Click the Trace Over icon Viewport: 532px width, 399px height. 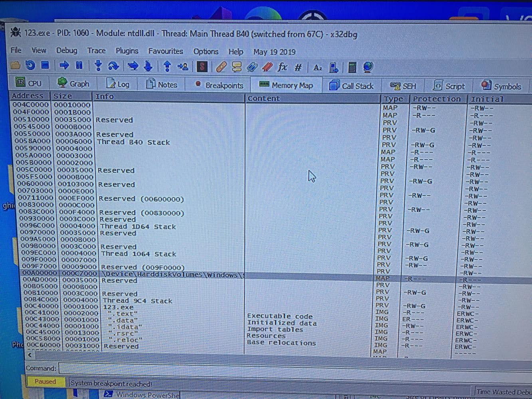[x=148, y=66]
